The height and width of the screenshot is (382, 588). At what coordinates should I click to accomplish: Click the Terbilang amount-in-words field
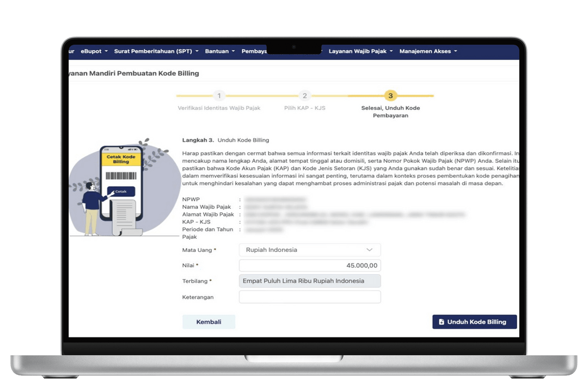(310, 281)
